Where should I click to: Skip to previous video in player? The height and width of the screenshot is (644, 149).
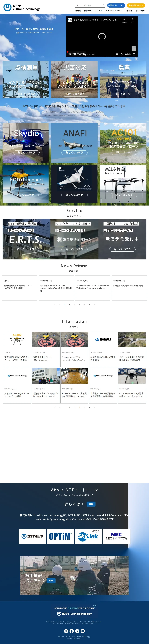(70, 54)
